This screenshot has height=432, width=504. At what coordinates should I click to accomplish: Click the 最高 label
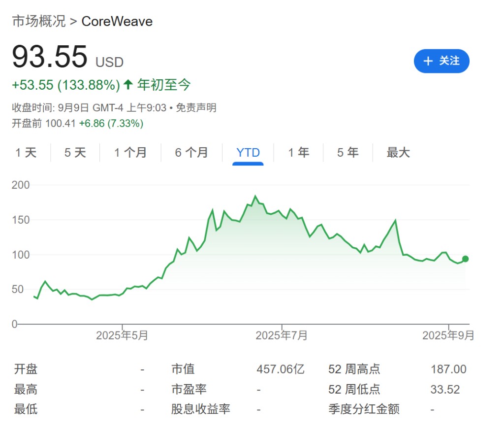click(x=26, y=389)
